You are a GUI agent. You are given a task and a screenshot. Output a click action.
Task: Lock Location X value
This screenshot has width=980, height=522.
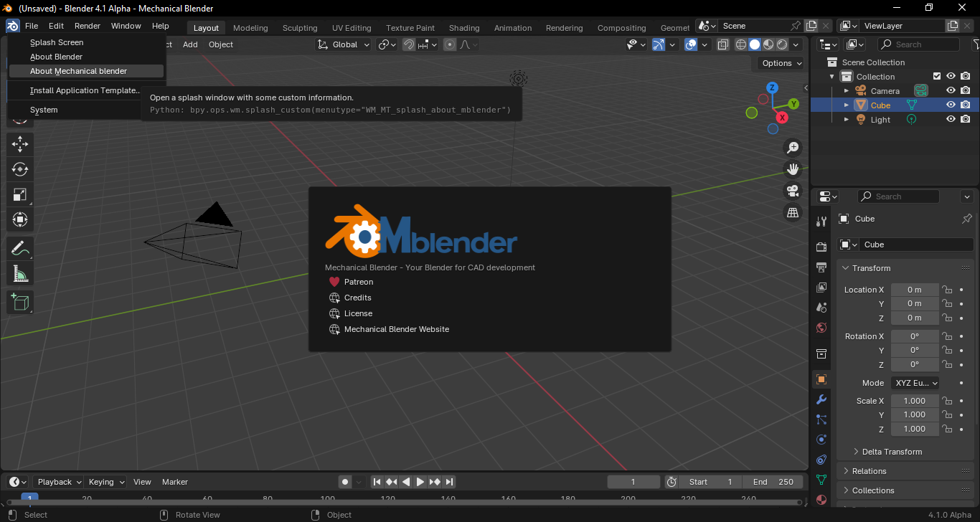[947, 290]
